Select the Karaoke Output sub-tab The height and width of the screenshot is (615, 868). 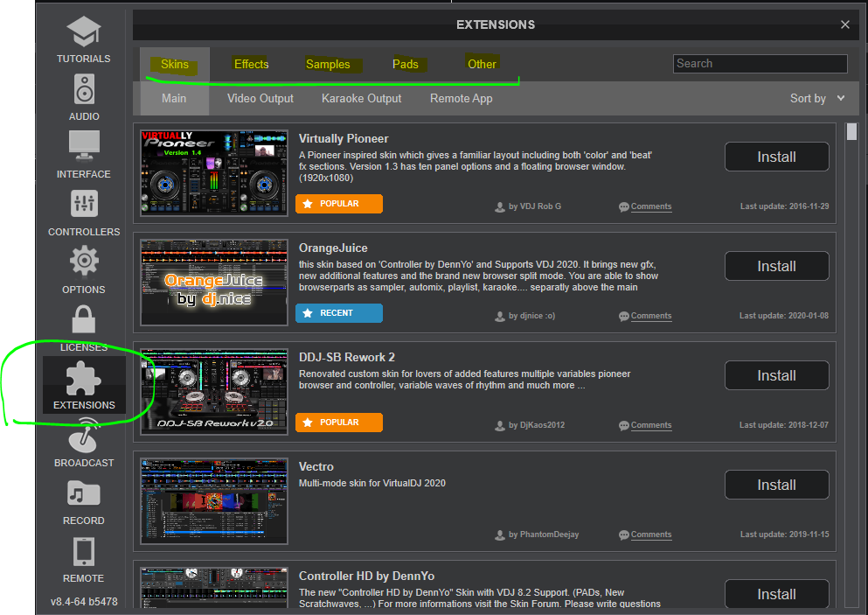click(x=362, y=99)
